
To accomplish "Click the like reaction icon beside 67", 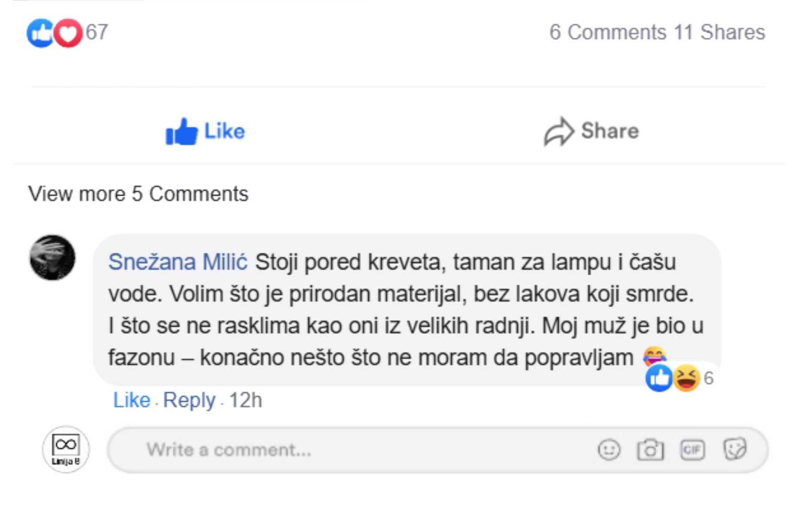I will coord(40,33).
